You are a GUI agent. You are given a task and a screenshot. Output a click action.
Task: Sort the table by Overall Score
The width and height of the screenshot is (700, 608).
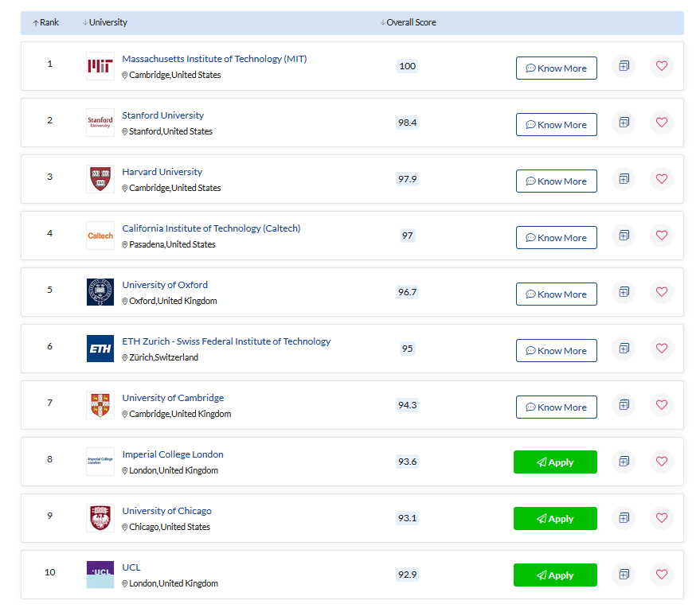[408, 22]
